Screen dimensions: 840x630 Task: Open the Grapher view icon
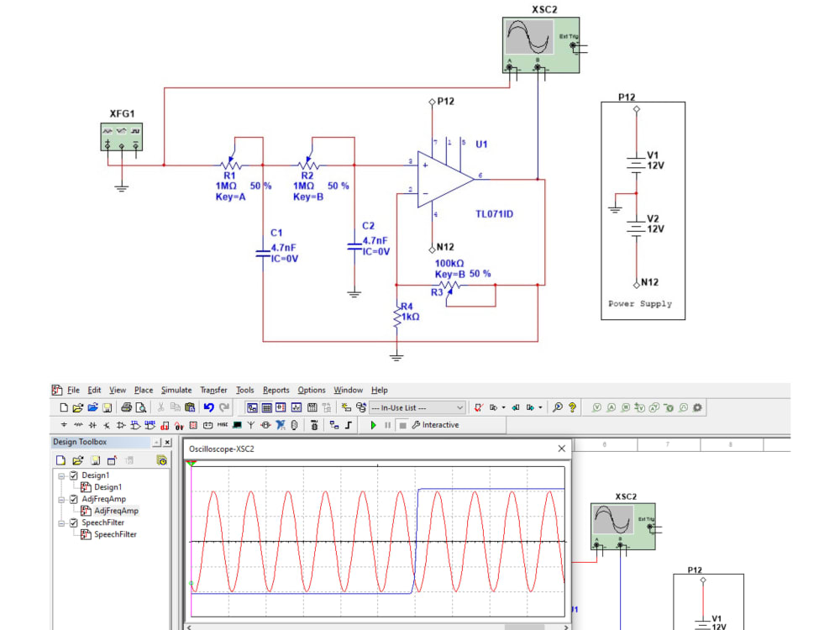(297, 407)
